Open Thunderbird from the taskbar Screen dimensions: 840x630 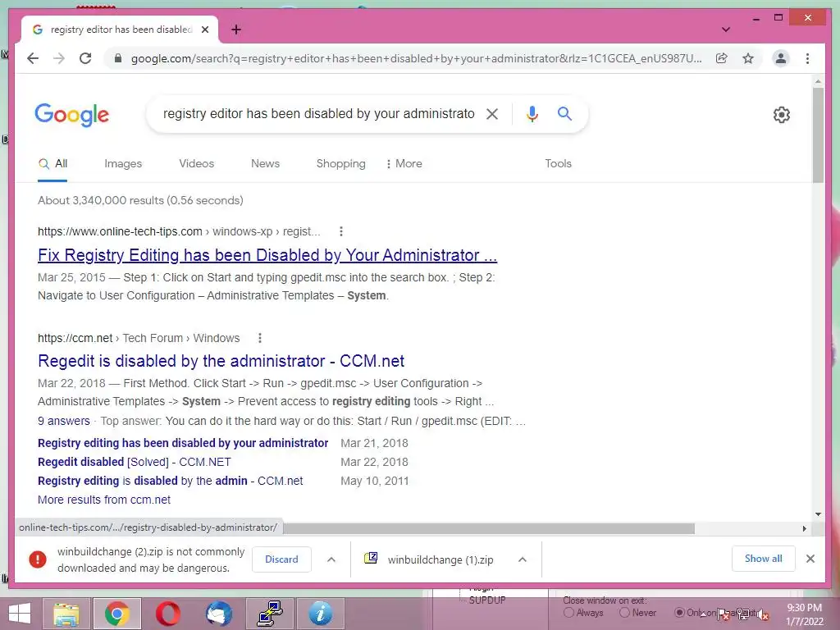(218, 614)
